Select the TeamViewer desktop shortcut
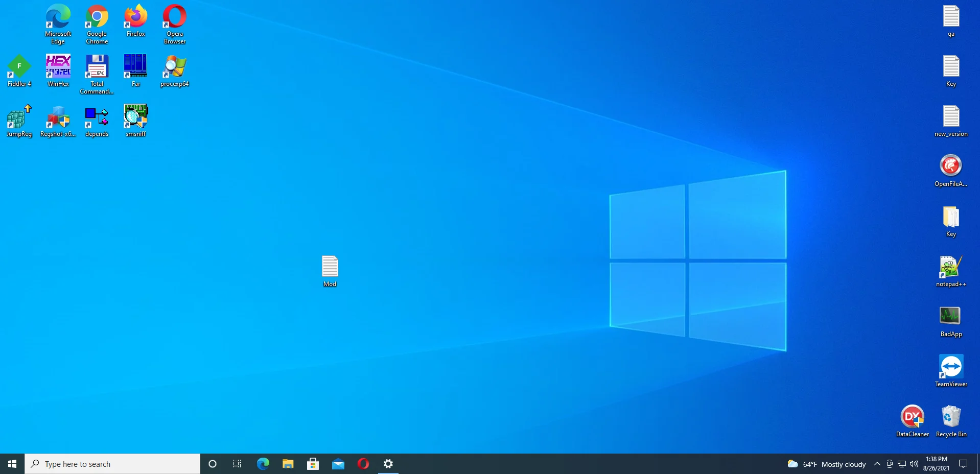The image size is (980, 474). click(951, 371)
